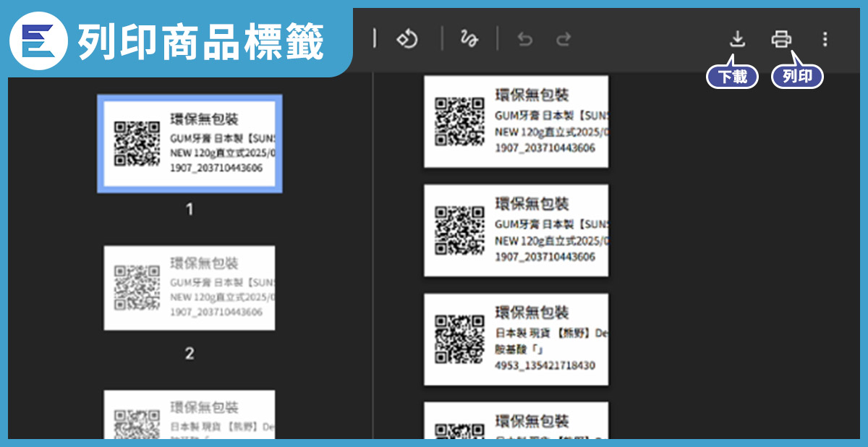Click the 下載 callout label
The image size is (868, 447).
pyautogui.click(x=732, y=77)
